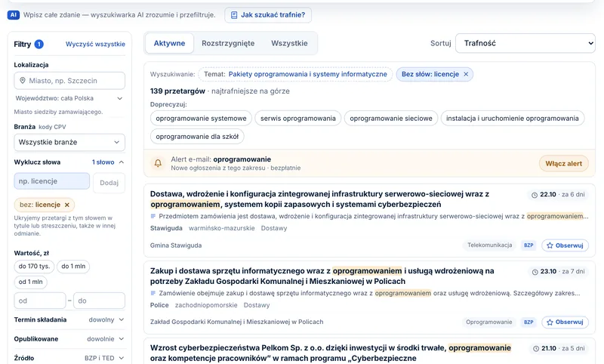Screen dimensions: 604x364
Task: Click the summary icon in Stawiguda tender
Action: click(x=153, y=216)
